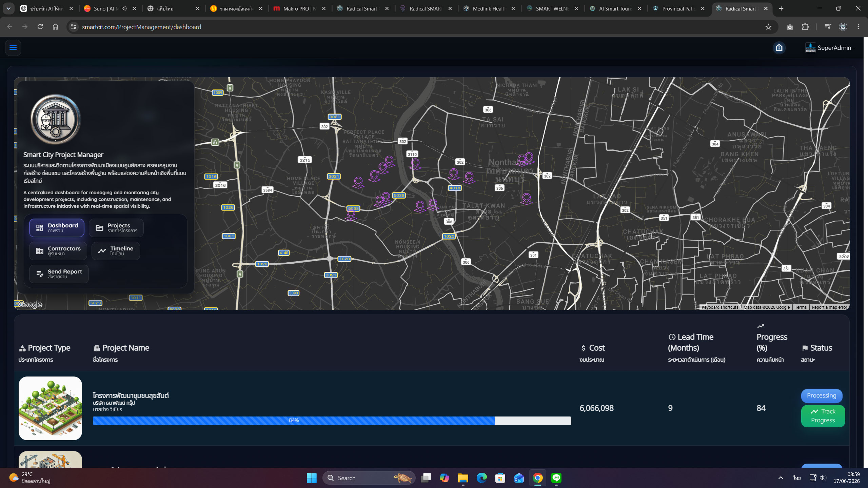The height and width of the screenshot is (488, 868).
Task: Click the taskbar Search box
Action: (x=369, y=478)
